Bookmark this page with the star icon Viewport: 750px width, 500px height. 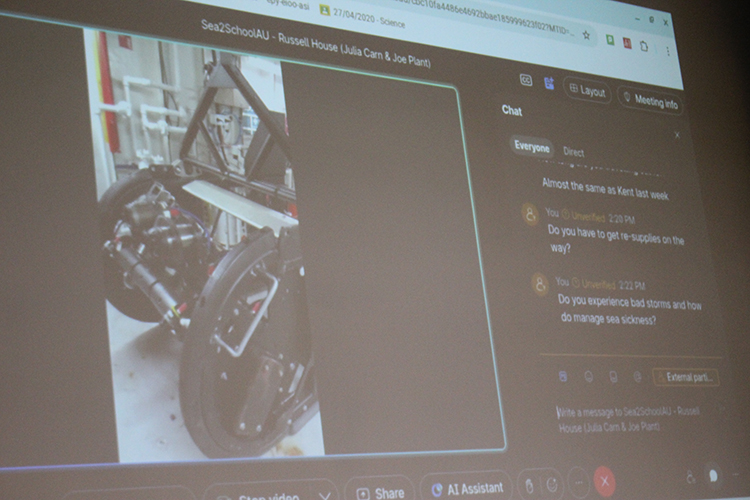coord(586,36)
